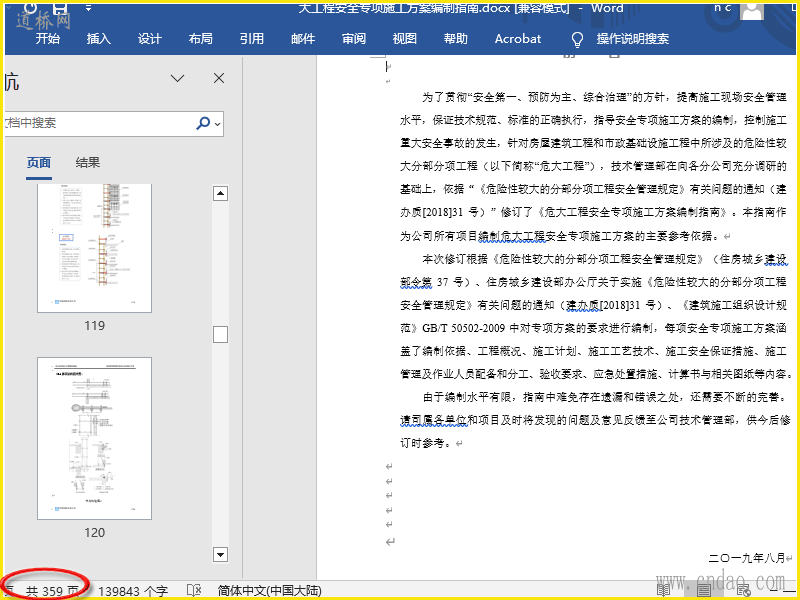Click the proofing check icon in status bar
Image resolution: width=800 pixels, height=600 pixels.
click(194, 591)
